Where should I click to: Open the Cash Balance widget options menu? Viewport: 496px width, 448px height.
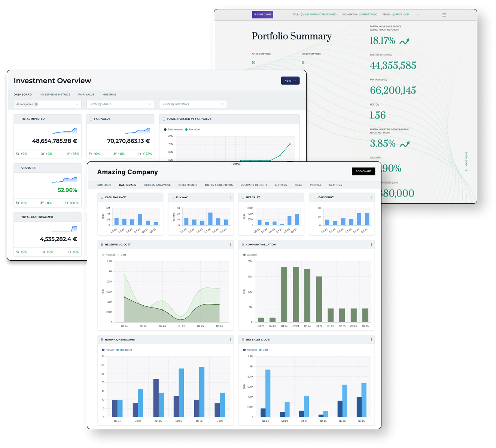coord(160,197)
